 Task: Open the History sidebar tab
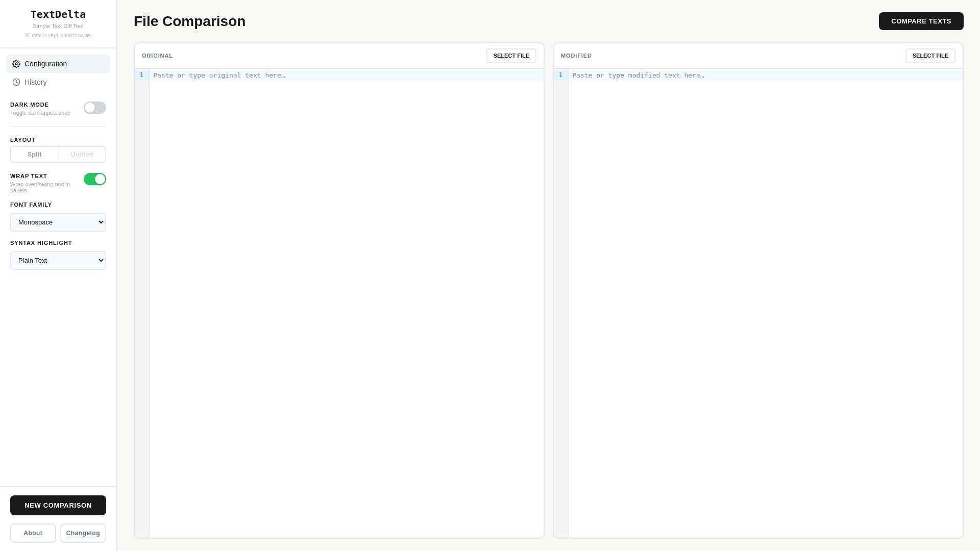pos(58,82)
